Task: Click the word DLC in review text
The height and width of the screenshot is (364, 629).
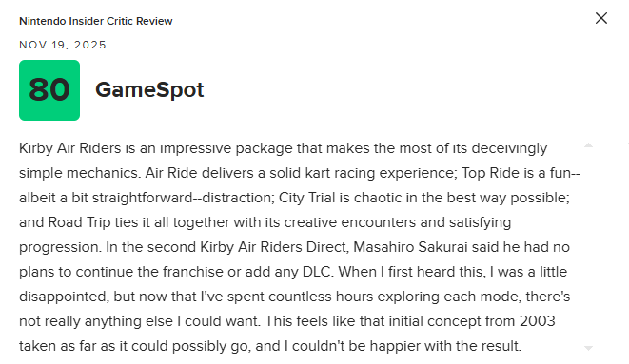Action: pyautogui.click(x=317, y=272)
